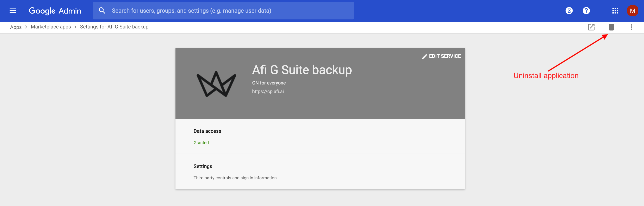Open https://cp.afi.ai link
Viewport: 644px width, 206px height.
point(268,91)
